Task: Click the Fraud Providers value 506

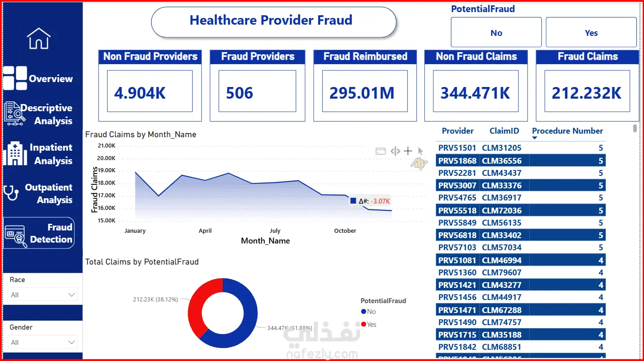Action: [x=239, y=93]
